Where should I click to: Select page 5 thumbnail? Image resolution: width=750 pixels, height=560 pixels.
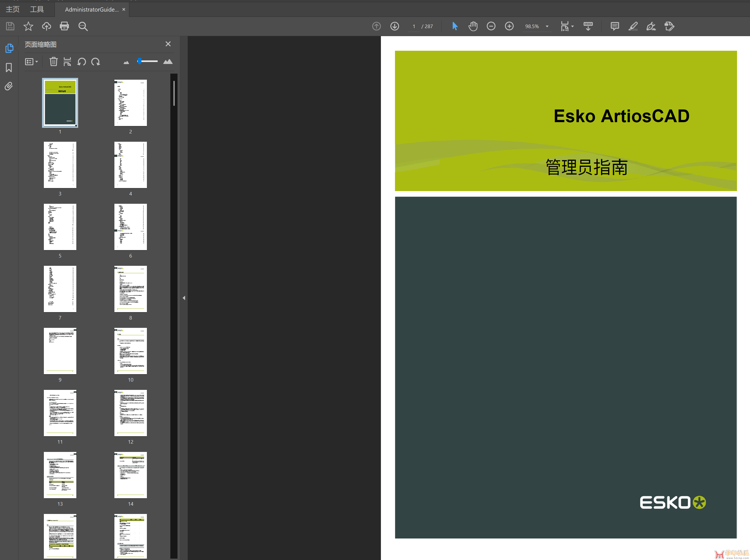[x=60, y=227]
